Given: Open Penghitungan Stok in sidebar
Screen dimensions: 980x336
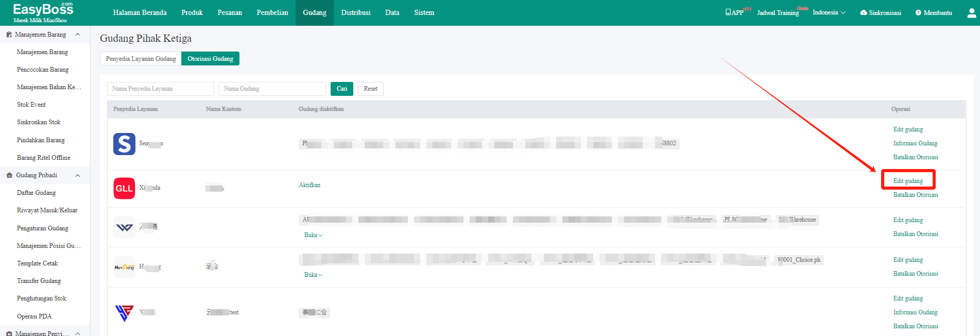Looking at the screenshot, I should click(x=41, y=298).
